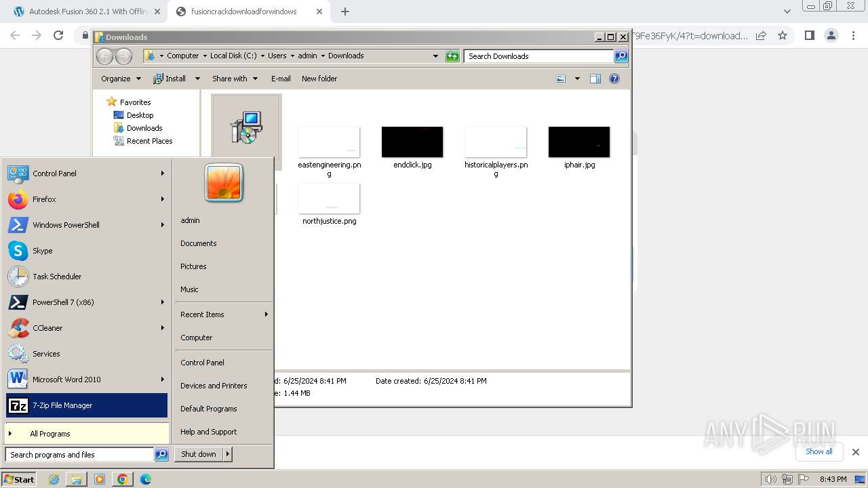Image resolution: width=868 pixels, height=488 pixels.
Task: Open Services from Start menu
Action: [86, 354]
